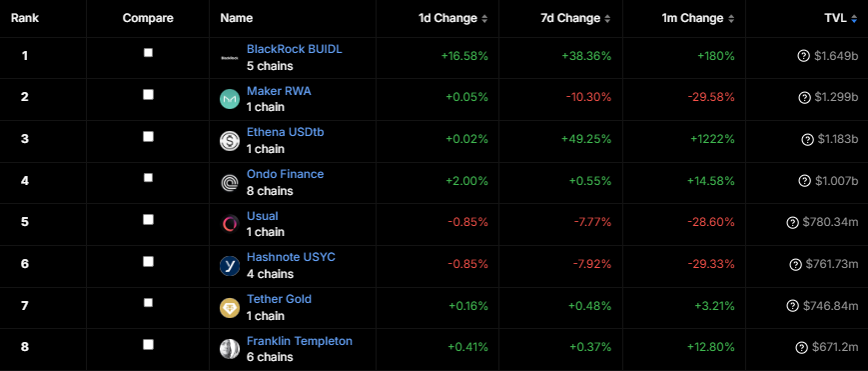The width and height of the screenshot is (868, 371).
Task: Select the Compare checkbox for Hashnote USYC
Action: click(x=148, y=261)
